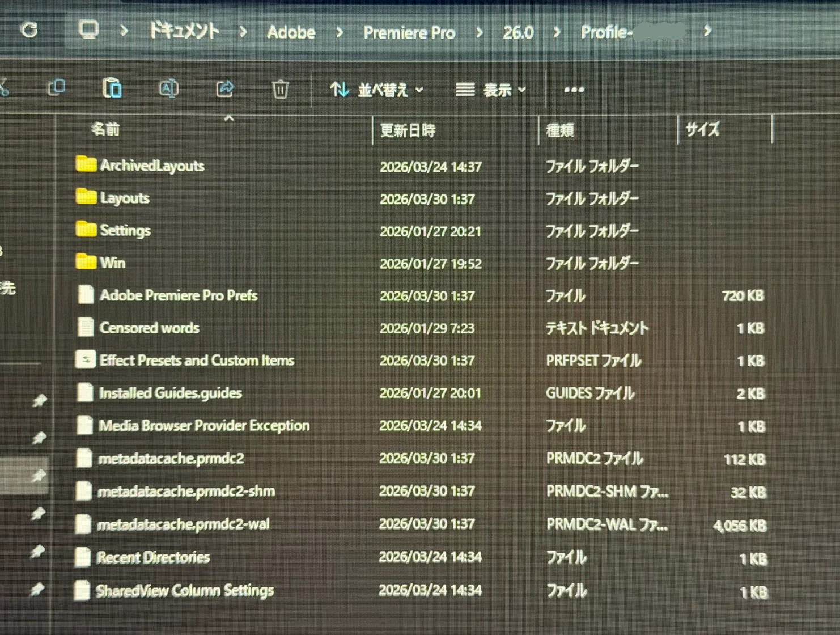Open the 表示 view dropdown
This screenshot has height=635, width=840.
click(x=491, y=90)
